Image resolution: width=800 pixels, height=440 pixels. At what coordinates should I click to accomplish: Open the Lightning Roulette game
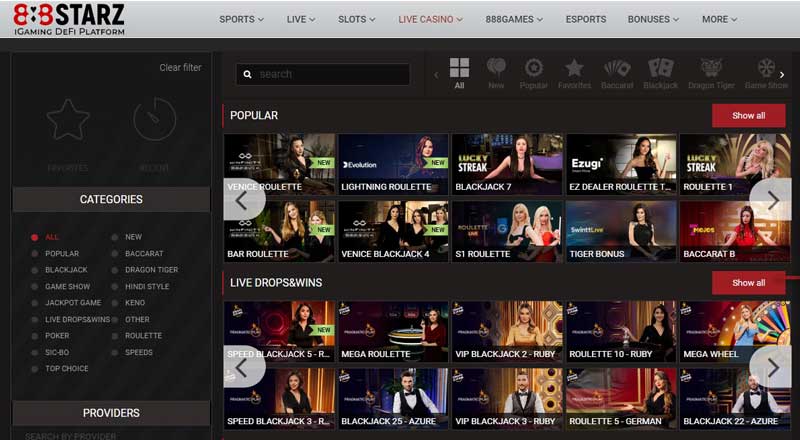tap(393, 164)
